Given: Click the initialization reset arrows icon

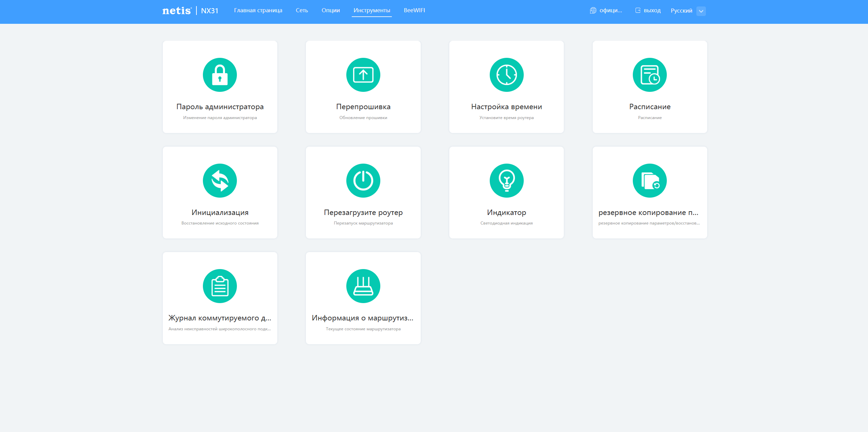Looking at the screenshot, I should [x=220, y=181].
